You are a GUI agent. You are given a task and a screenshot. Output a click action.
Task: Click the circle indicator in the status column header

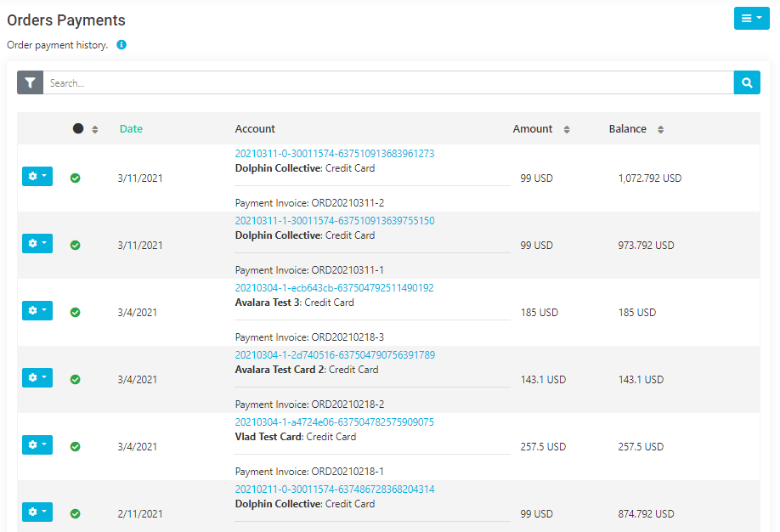pos(78,128)
